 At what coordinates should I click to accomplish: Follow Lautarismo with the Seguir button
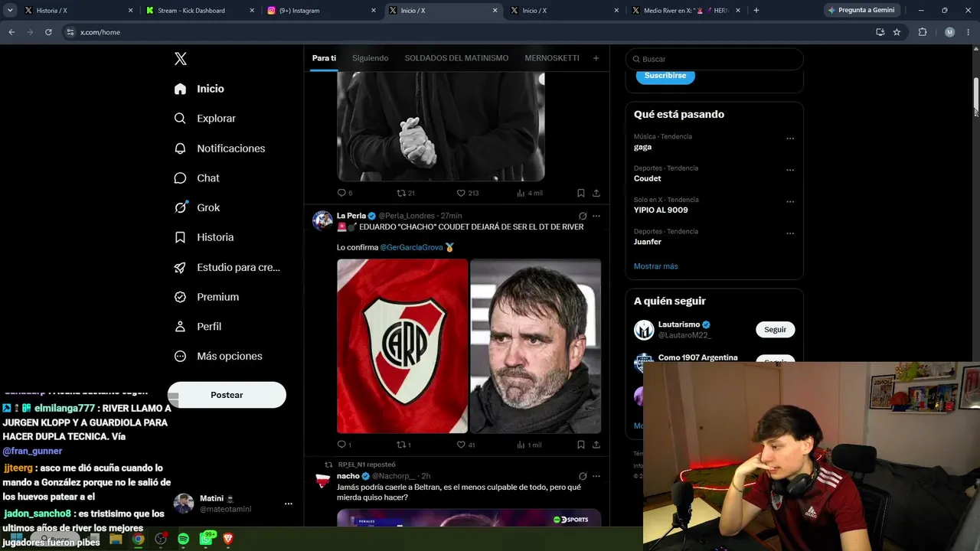point(776,330)
